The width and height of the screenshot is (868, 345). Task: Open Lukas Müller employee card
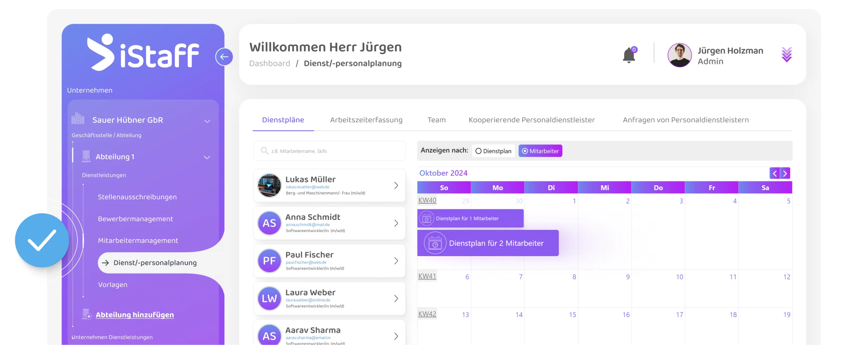coord(329,185)
